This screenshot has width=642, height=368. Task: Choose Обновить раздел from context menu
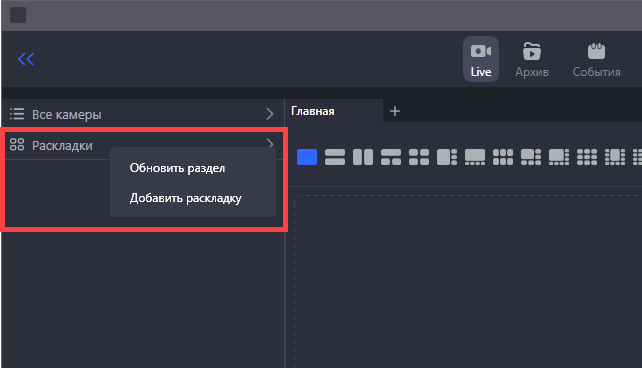(x=177, y=168)
